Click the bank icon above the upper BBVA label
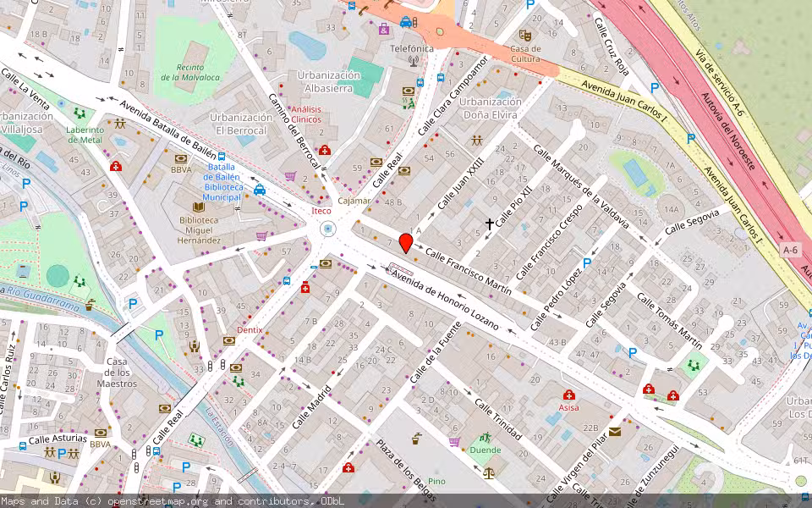 (181, 158)
